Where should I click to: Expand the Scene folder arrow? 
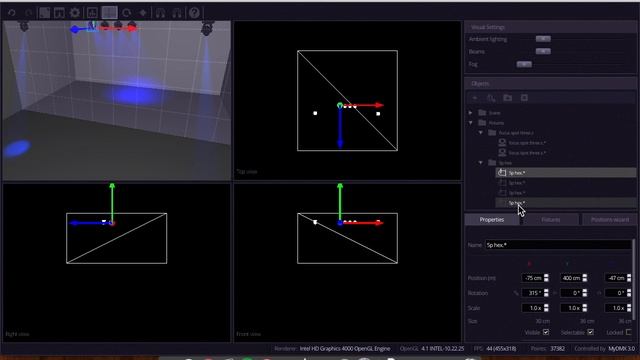(x=471, y=113)
